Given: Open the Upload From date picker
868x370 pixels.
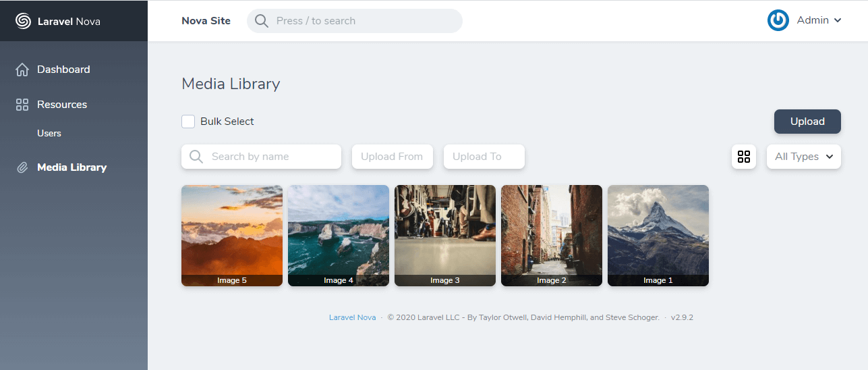Looking at the screenshot, I should 392,157.
